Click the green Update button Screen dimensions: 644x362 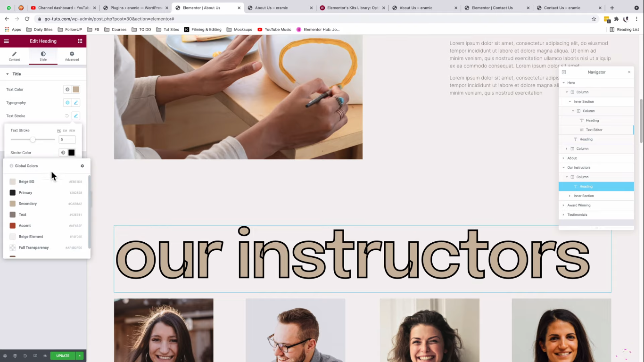(63, 356)
